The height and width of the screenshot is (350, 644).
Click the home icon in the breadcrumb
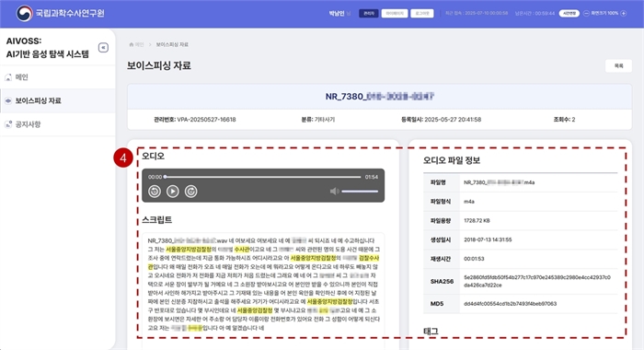coord(132,44)
